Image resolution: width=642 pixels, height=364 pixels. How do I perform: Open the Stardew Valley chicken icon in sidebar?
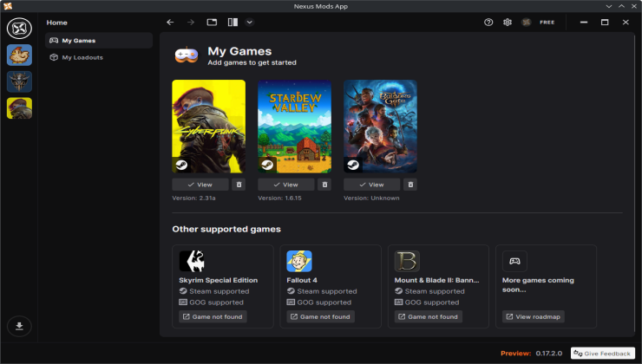[x=19, y=55]
